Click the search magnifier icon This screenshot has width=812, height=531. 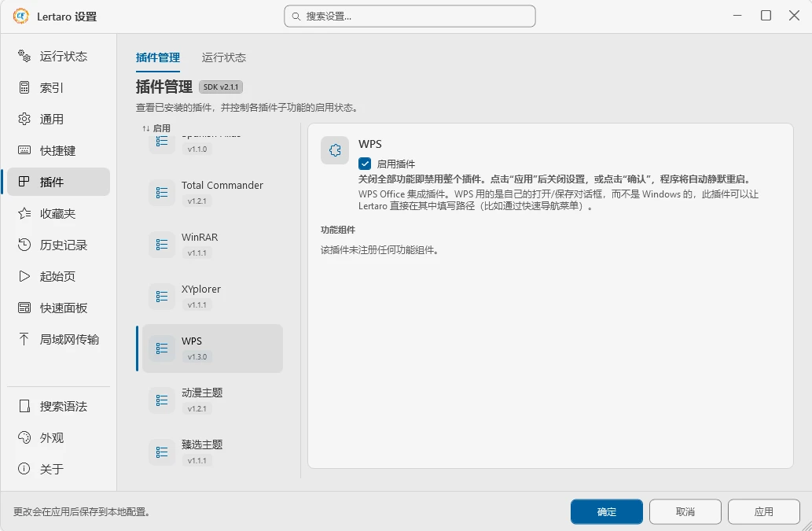pos(296,17)
